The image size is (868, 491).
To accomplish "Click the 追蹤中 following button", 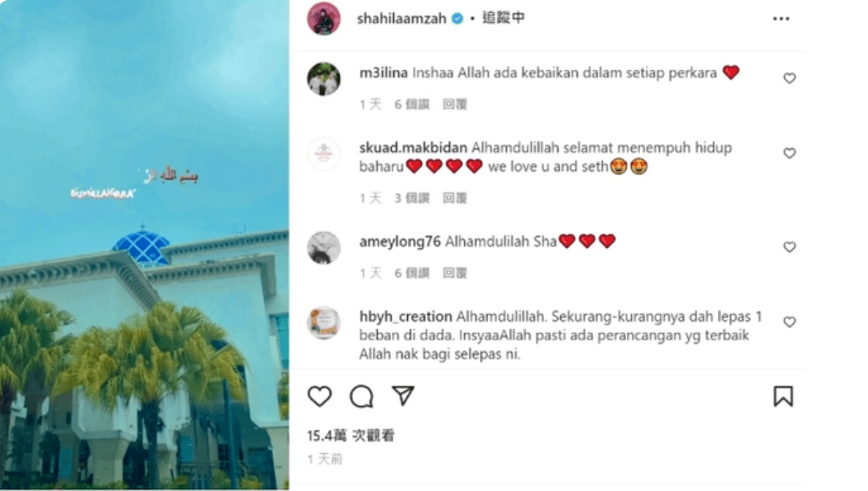I will 504,18.
